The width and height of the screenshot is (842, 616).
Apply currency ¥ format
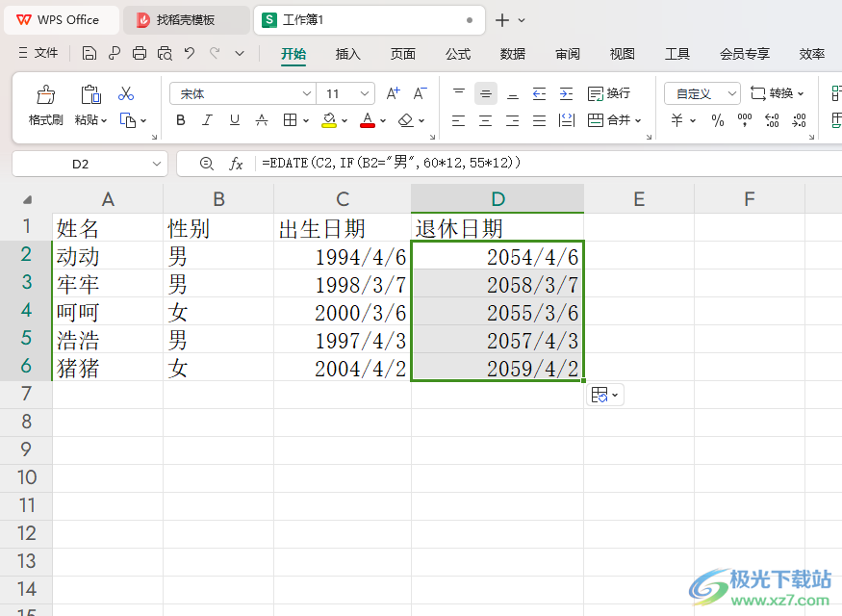(x=677, y=120)
